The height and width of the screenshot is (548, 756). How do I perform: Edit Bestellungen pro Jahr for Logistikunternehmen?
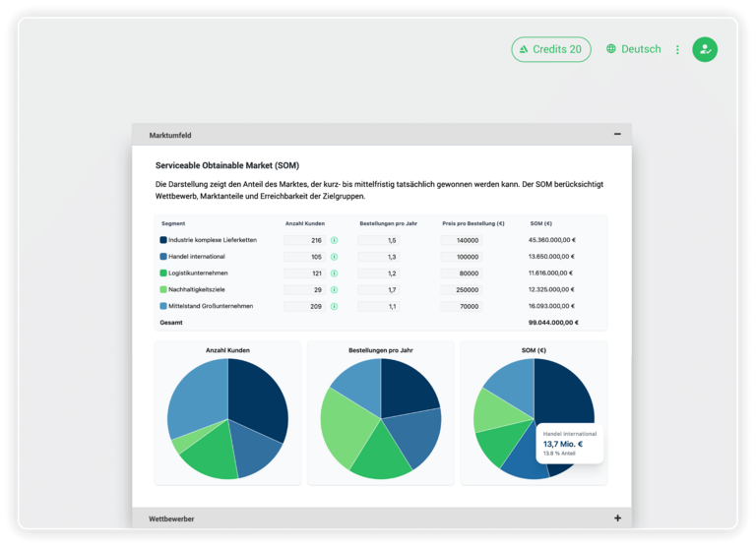379,274
